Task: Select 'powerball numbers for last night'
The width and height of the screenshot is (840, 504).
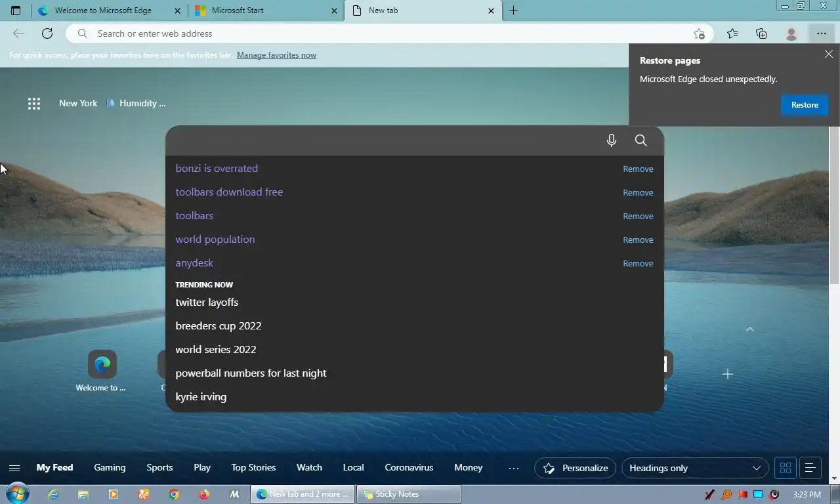Action: [251, 373]
